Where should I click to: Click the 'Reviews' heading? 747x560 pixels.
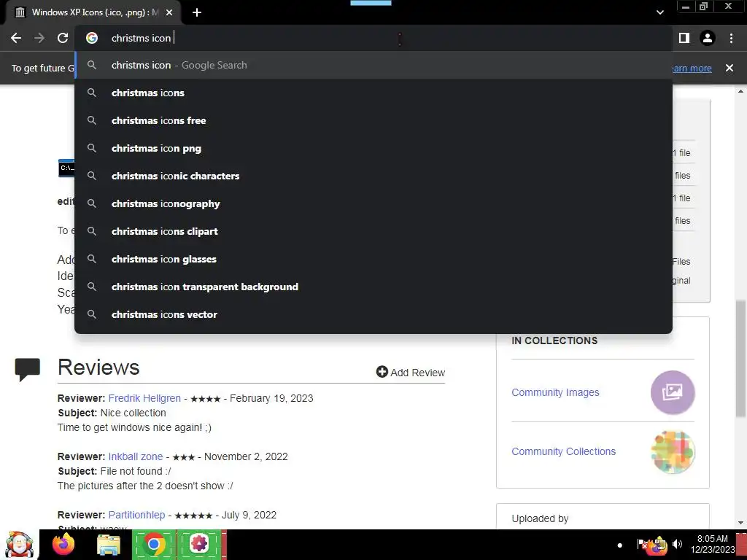[x=98, y=367]
